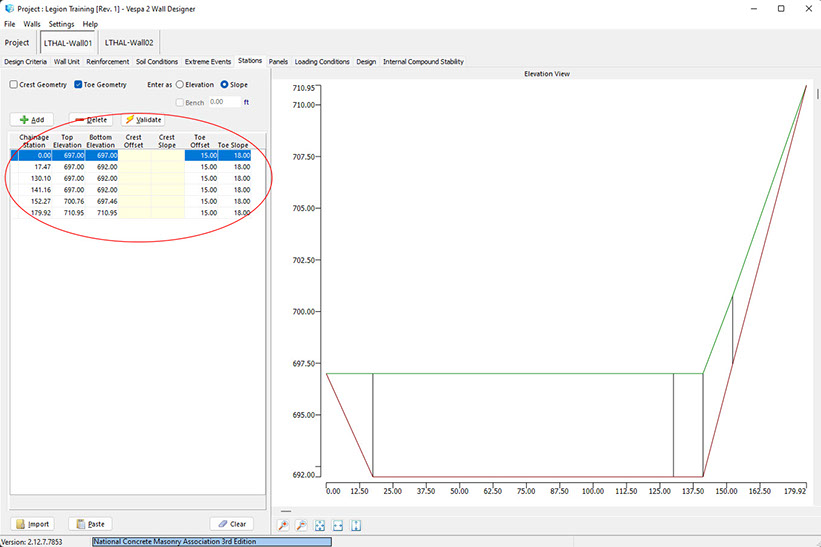
Task: Choose the Slope radio option
Action: [225, 85]
